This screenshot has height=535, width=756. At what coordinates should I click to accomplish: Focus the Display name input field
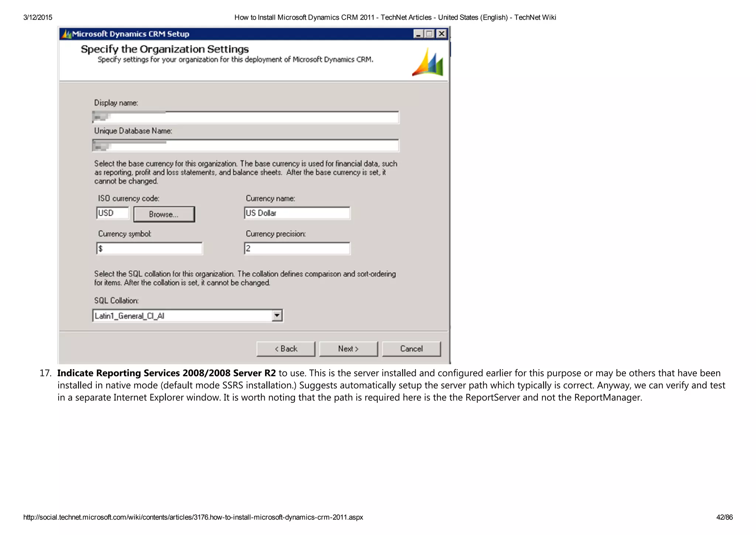[x=245, y=117]
